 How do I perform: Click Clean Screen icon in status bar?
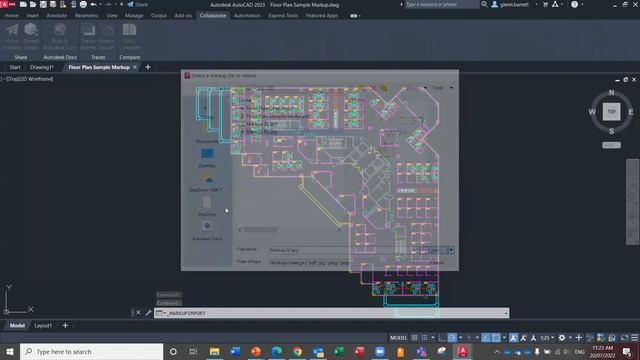tap(624, 338)
